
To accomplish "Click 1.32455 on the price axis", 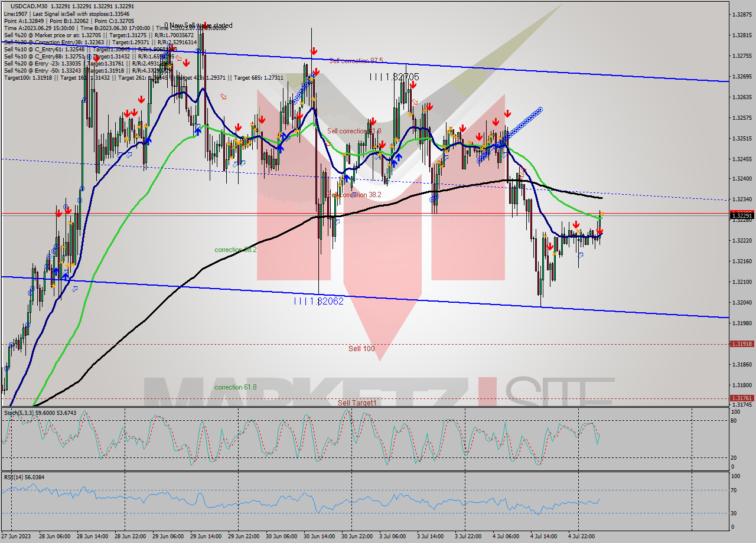I will 742,159.
